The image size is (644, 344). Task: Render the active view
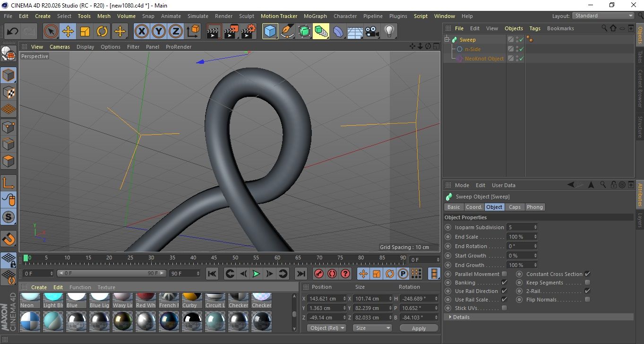point(214,32)
